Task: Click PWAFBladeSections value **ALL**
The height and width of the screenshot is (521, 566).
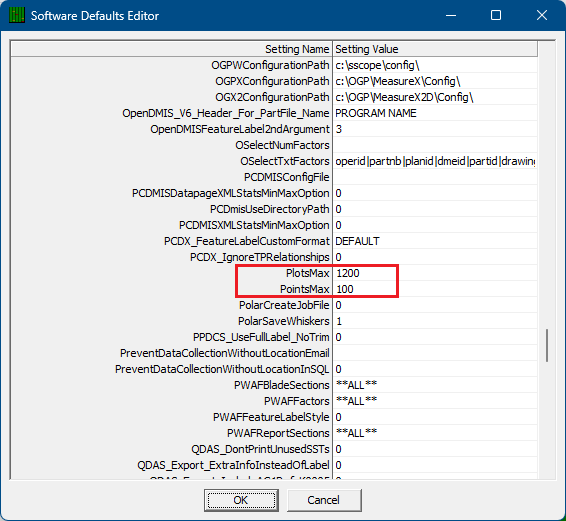Action: click(x=435, y=385)
